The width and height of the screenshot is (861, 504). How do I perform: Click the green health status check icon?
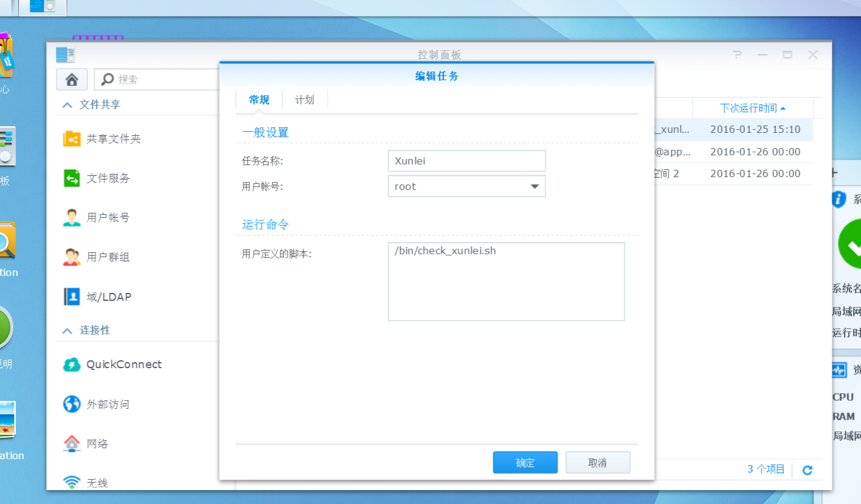pos(850,244)
